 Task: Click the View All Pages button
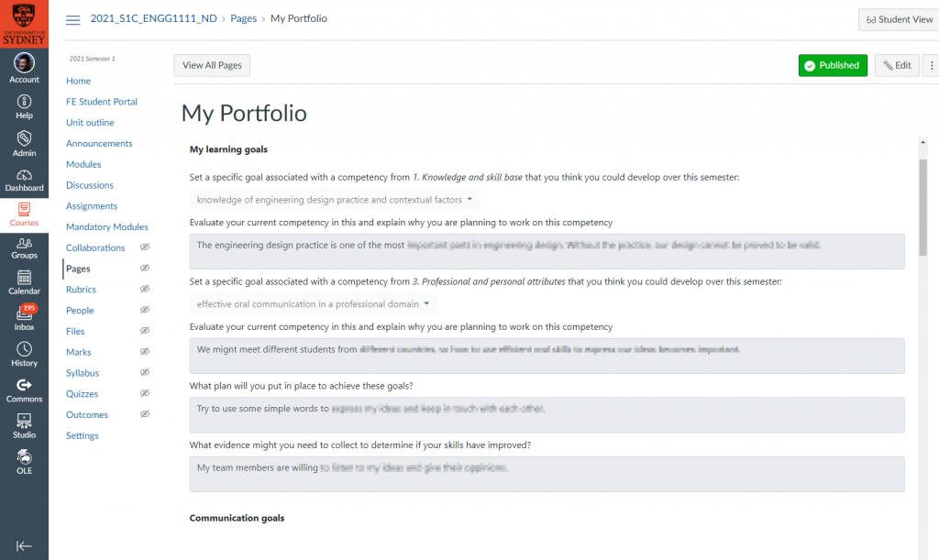pyautogui.click(x=212, y=65)
